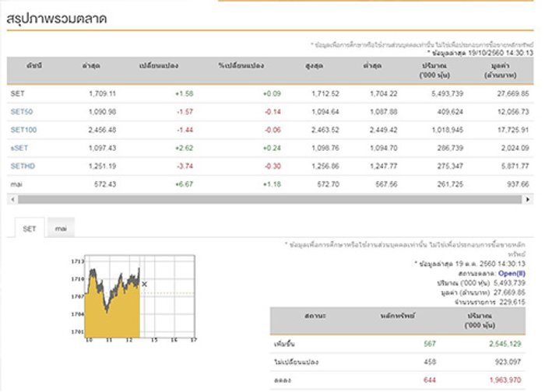This screenshot has height=392, width=545.
Task: Select SET low value 1,704.22
Action: [383, 94]
